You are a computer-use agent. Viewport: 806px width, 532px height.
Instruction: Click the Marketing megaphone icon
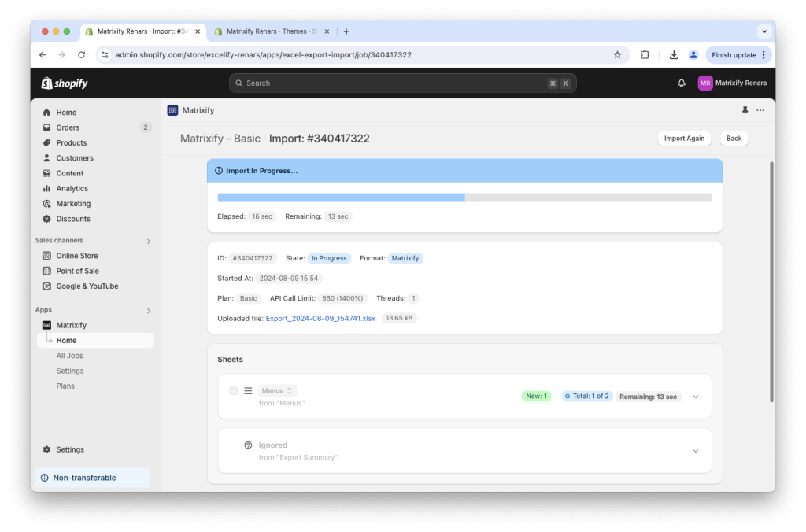[47, 203]
